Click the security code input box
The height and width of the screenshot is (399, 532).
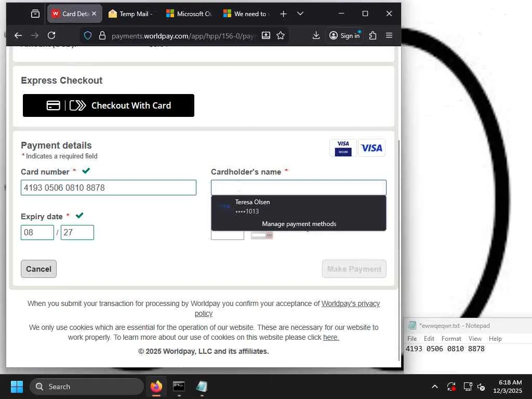(x=228, y=235)
